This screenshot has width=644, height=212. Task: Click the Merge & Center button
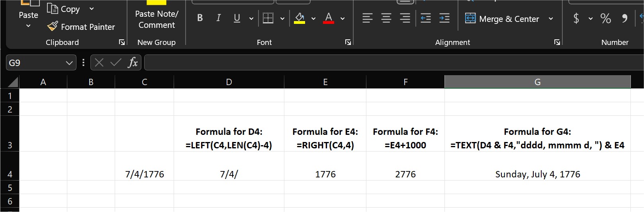click(503, 19)
